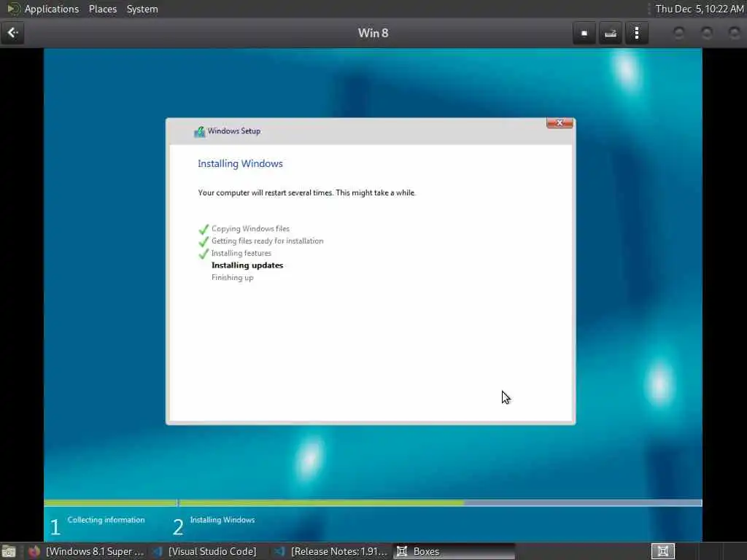Click the Installing updates step

(x=247, y=265)
